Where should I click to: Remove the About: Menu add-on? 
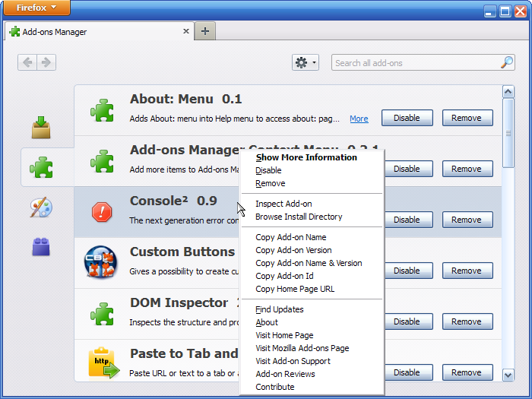coord(467,118)
